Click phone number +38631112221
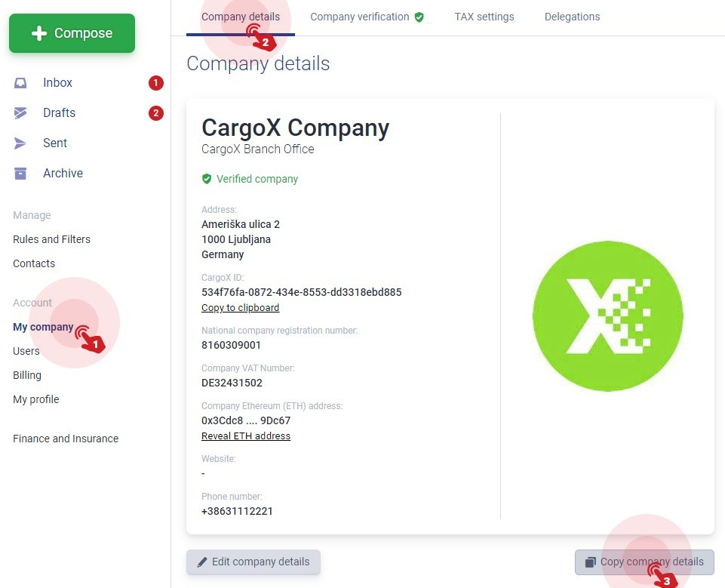The height and width of the screenshot is (588, 725). point(237,511)
